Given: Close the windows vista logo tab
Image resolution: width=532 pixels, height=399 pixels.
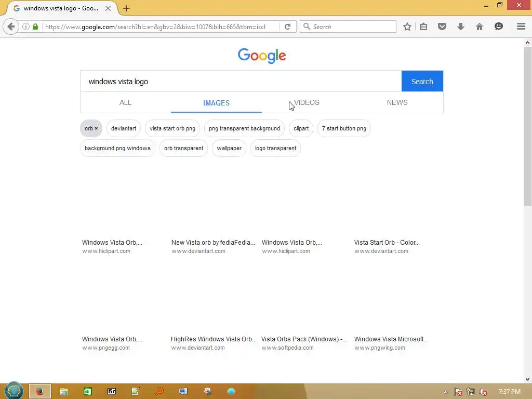Looking at the screenshot, I should pos(108,8).
